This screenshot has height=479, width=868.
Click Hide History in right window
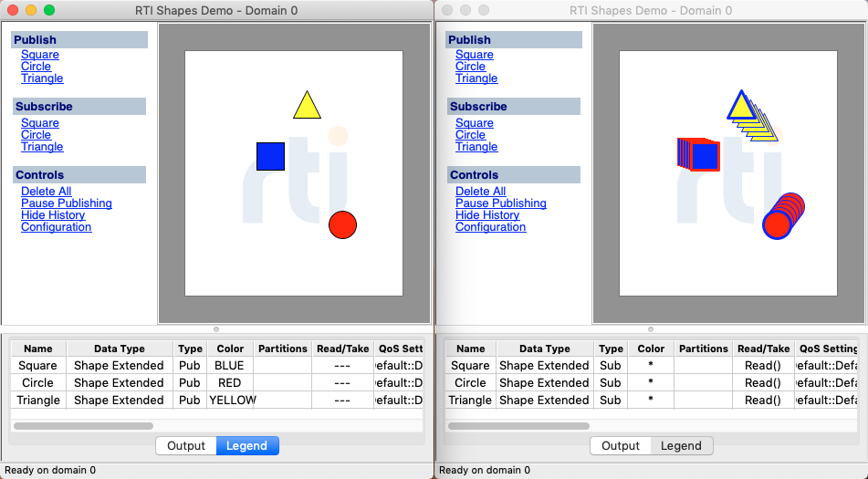click(x=487, y=215)
